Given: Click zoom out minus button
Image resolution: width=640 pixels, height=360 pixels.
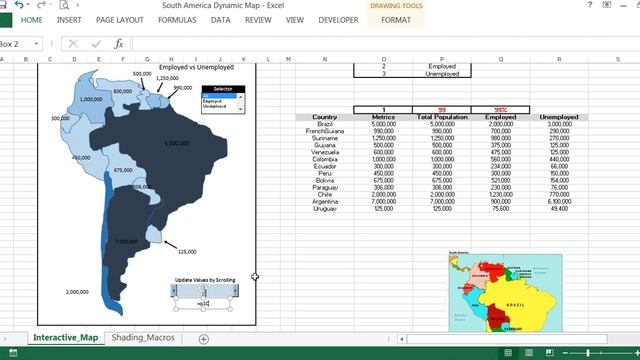Looking at the screenshot, I should pos(565,353).
